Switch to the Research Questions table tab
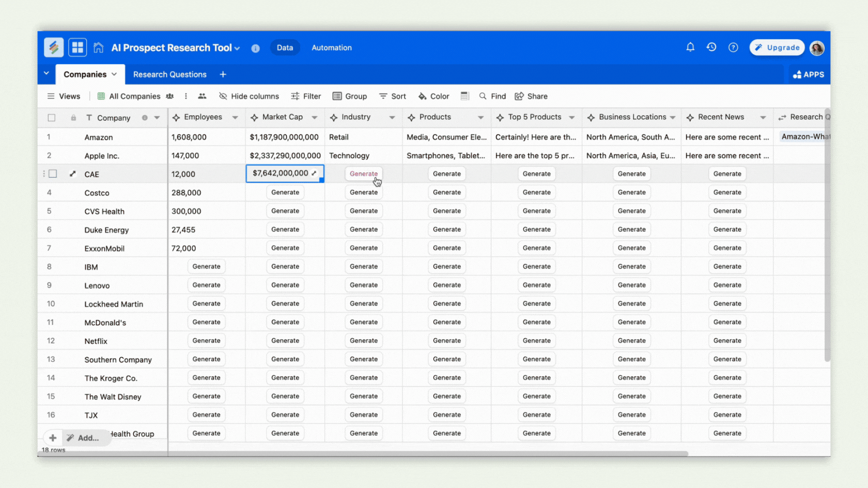 (169, 74)
